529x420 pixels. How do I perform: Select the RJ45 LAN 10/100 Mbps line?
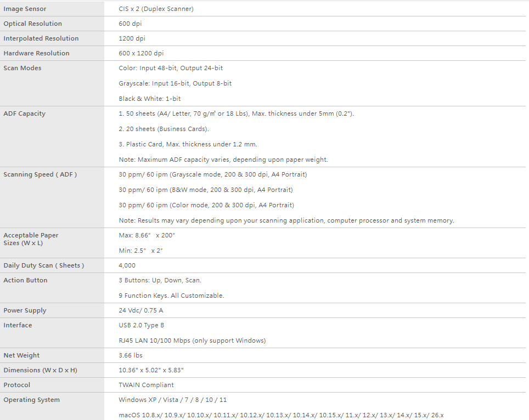192,340
